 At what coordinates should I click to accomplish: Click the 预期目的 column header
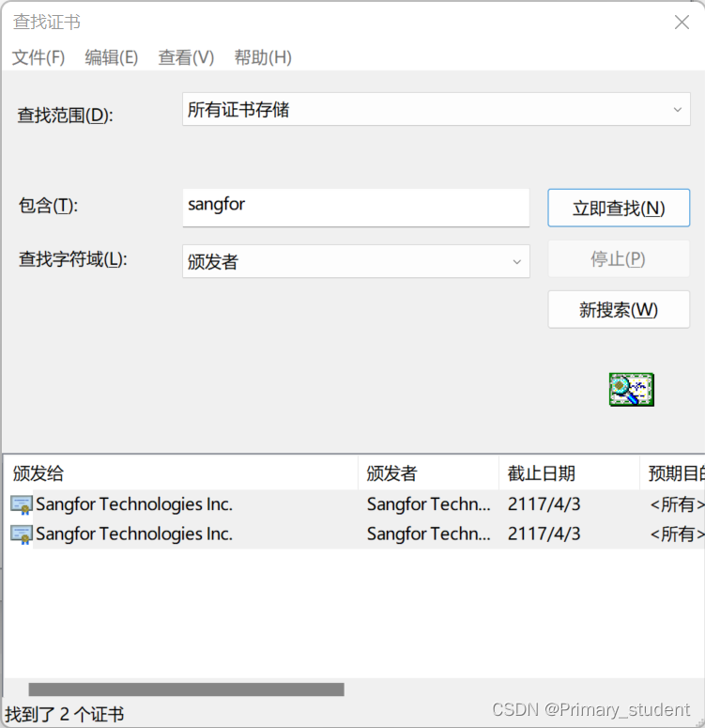pyautogui.click(x=672, y=473)
